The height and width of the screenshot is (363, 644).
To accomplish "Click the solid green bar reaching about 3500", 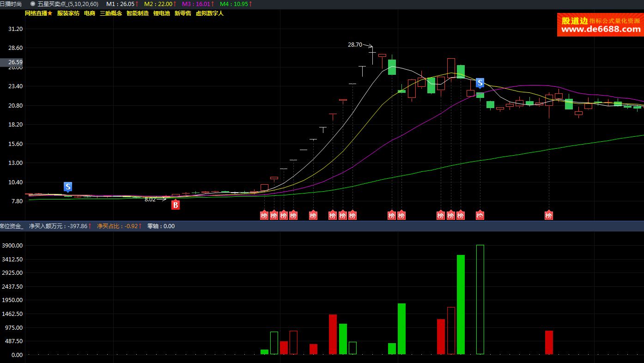I will 461,305.
